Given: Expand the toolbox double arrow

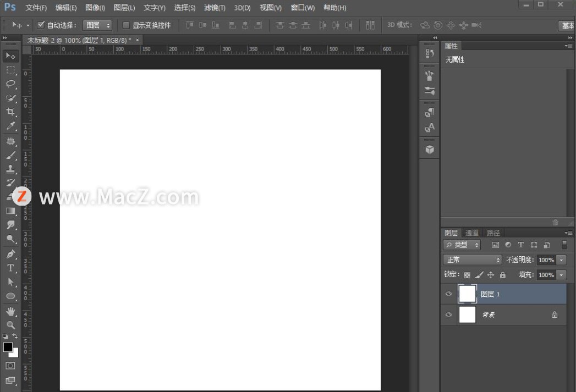Looking at the screenshot, I should (5, 38).
